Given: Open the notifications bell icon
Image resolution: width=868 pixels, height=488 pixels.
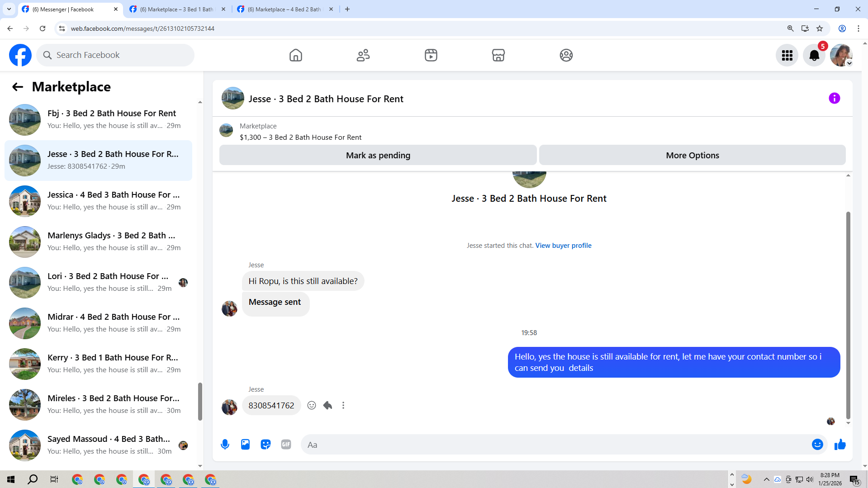Looking at the screenshot, I should pyautogui.click(x=814, y=55).
